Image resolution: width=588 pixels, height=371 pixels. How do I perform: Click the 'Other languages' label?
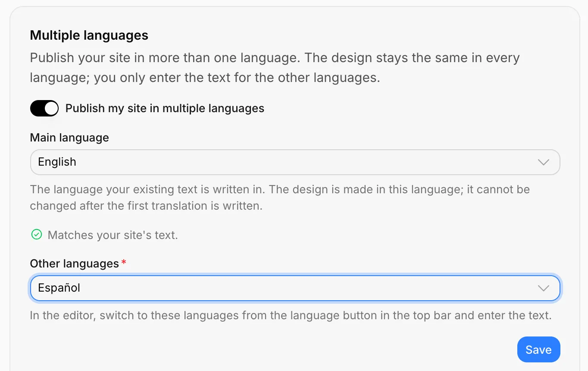(x=74, y=264)
